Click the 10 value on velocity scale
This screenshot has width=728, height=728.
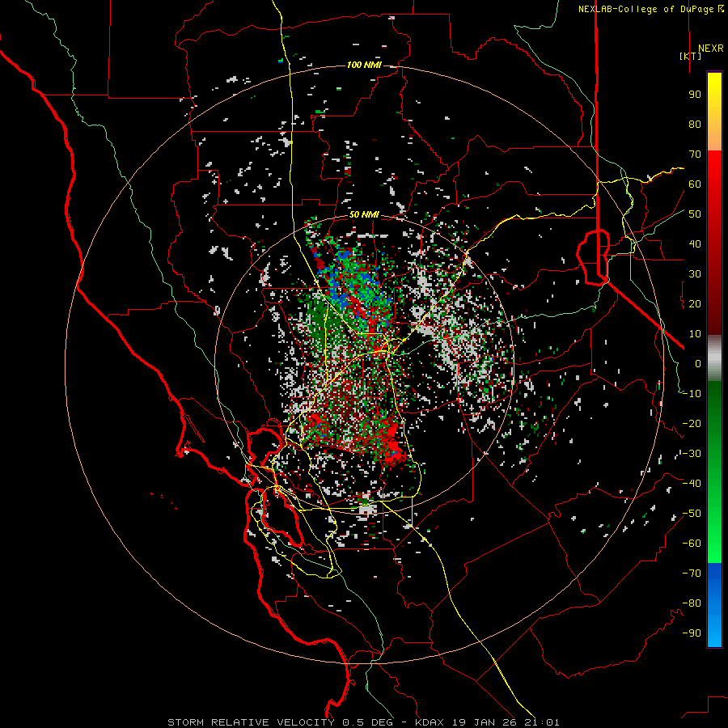tap(695, 334)
